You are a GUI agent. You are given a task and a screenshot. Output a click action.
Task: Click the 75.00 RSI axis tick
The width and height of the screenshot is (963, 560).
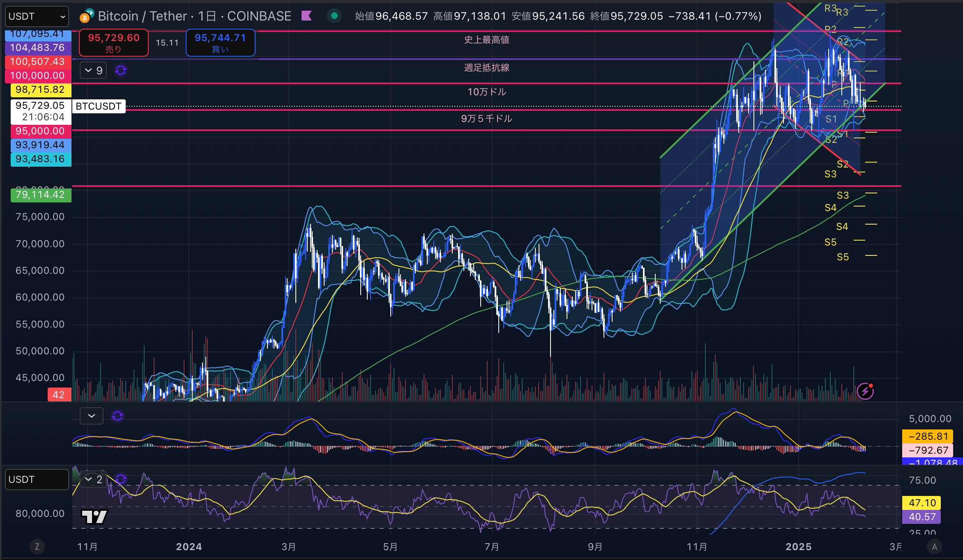point(922,480)
